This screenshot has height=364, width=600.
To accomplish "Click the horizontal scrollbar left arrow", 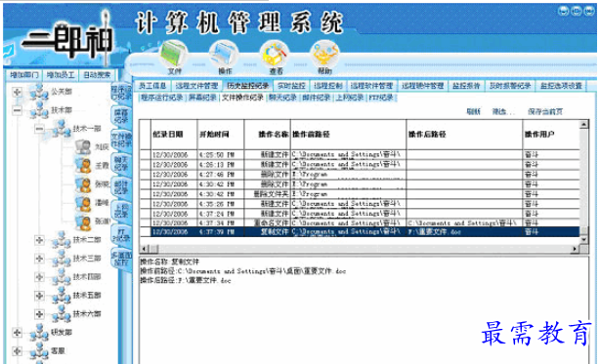I will 145,249.
